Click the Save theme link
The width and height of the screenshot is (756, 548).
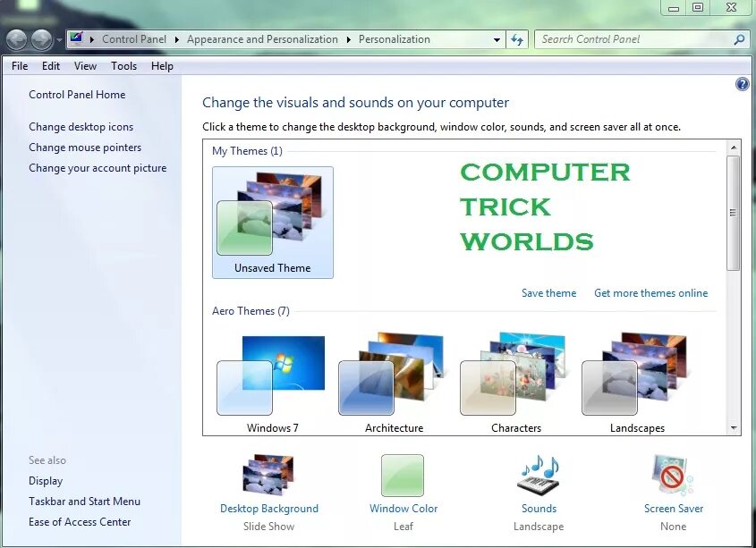click(548, 293)
